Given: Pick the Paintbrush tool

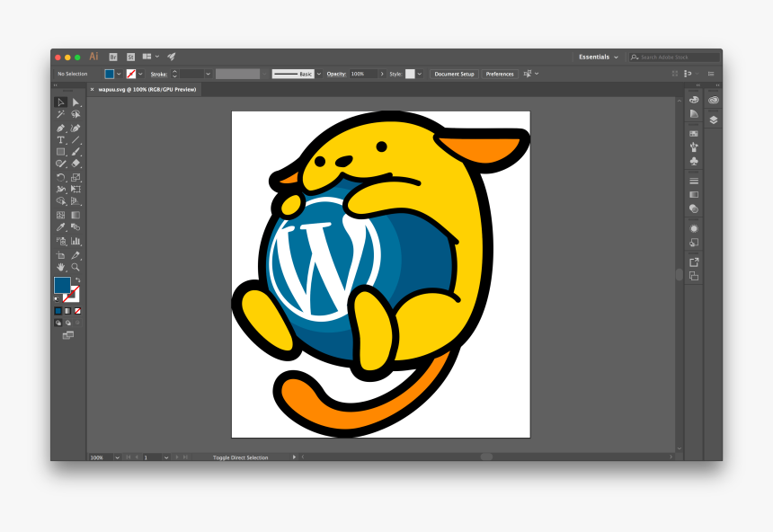Looking at the screenshot, I should 76,152.
